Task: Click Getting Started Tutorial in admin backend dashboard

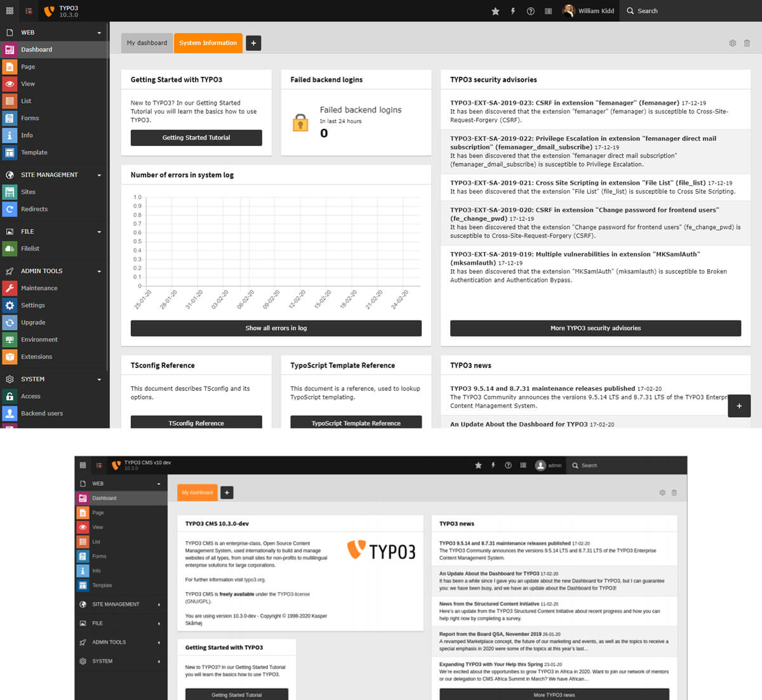Action: pyautogui.click(x=236, y=695)
